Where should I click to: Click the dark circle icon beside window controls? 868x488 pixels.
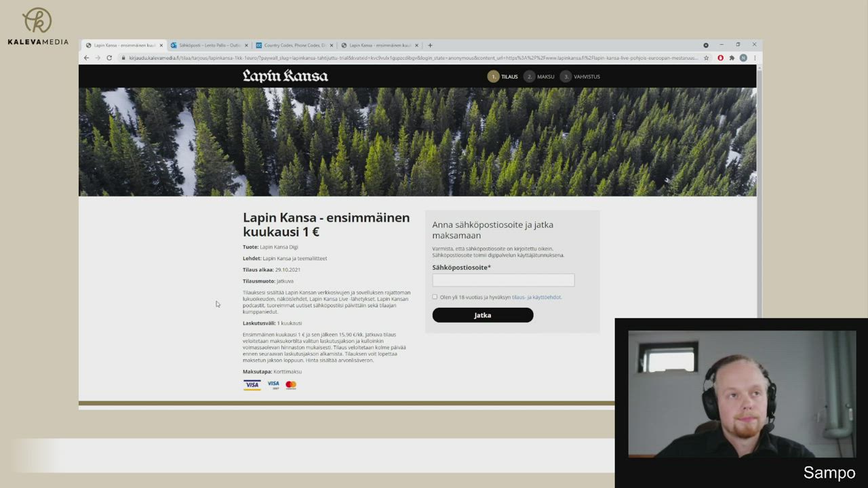click(x=706, y=45)
